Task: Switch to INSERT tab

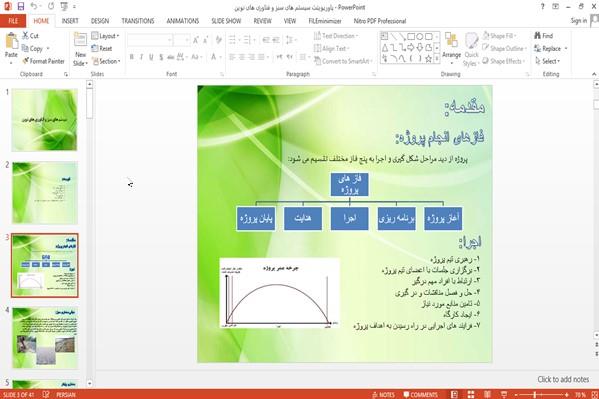Action: (70, 21)
